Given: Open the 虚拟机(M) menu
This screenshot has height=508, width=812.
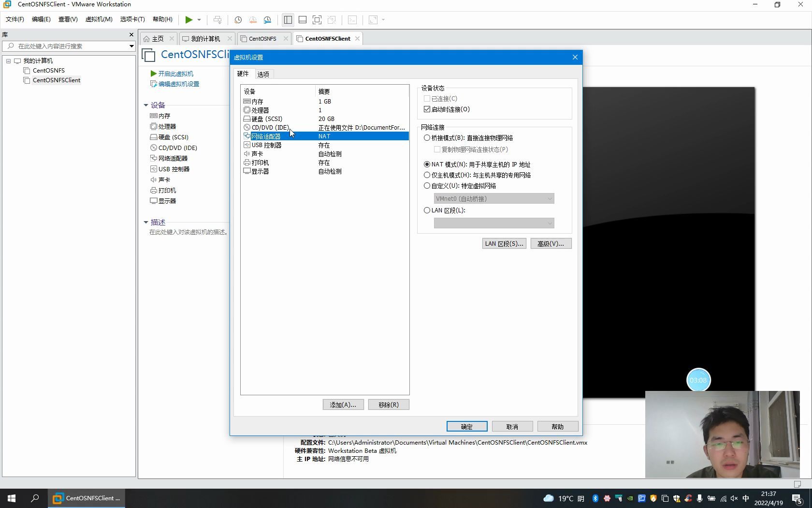Looking at the screenshot, I should pyautogui.click(x=99, y=19).
